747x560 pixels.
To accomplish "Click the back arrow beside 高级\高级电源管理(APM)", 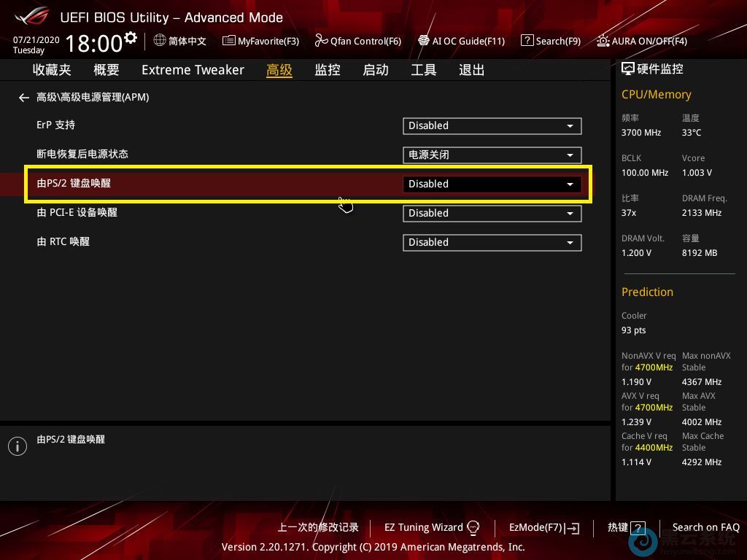I will point(24,97).
